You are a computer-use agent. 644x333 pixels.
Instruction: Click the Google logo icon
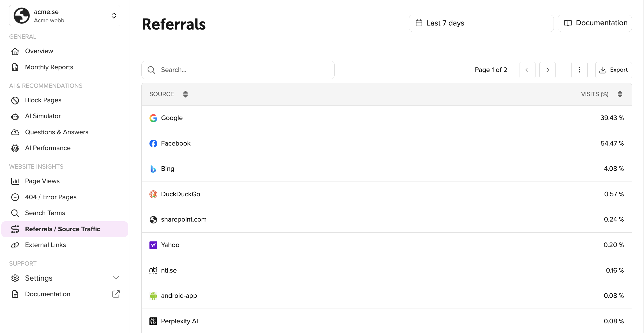153,118
